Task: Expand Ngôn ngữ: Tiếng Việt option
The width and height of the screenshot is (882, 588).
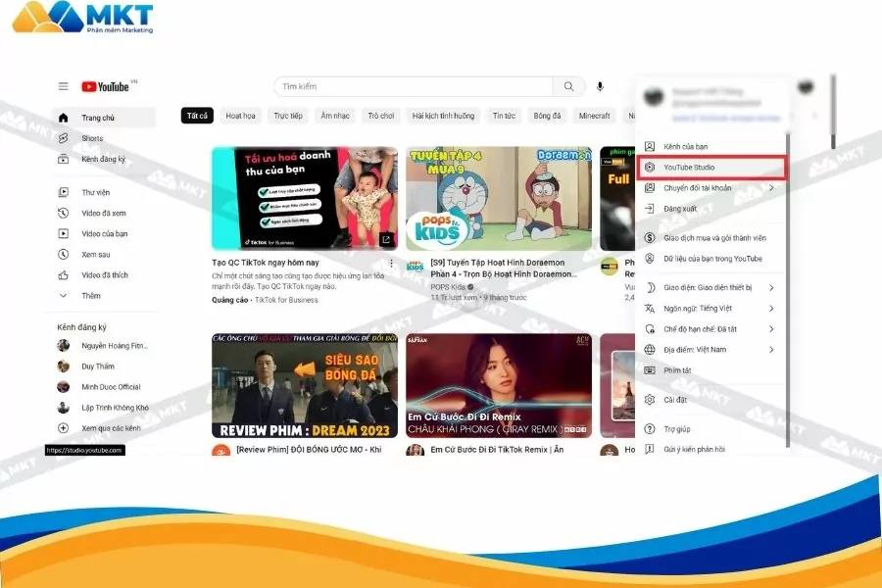Action: [711, 309]
